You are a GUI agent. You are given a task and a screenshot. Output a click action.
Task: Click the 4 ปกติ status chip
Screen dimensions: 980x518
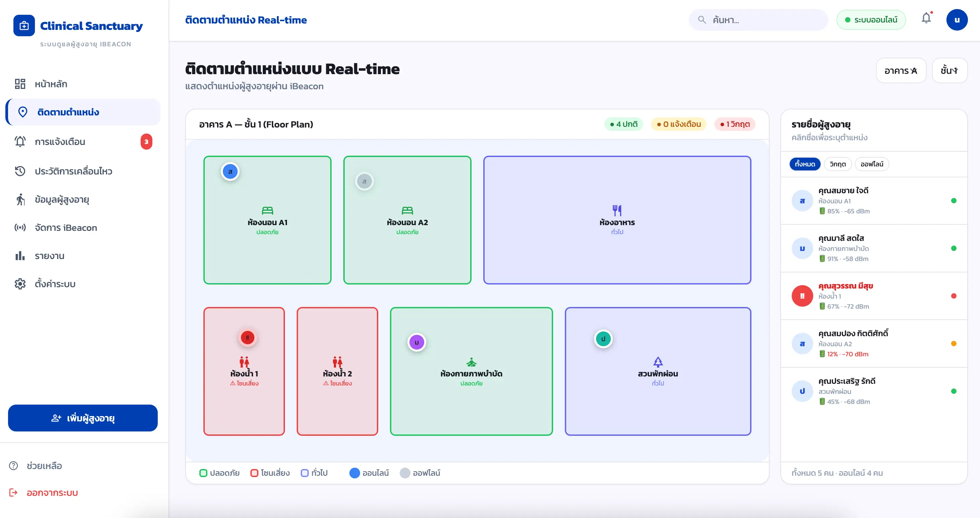click(624, 124)
